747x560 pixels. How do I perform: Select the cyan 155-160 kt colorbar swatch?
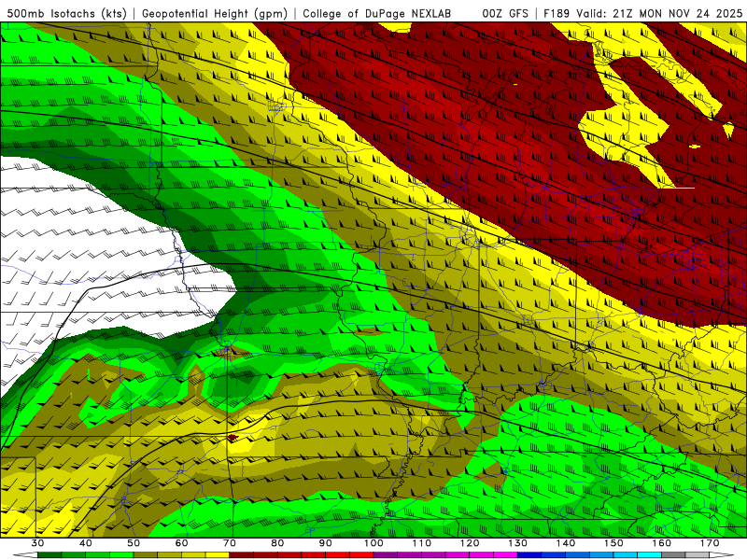(649, 555)
